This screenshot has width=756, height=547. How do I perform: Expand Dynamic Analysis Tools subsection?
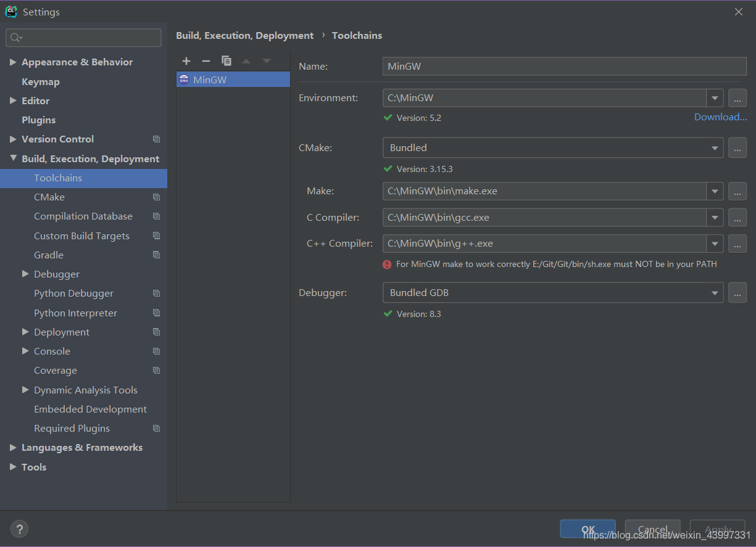pos(25,390)
